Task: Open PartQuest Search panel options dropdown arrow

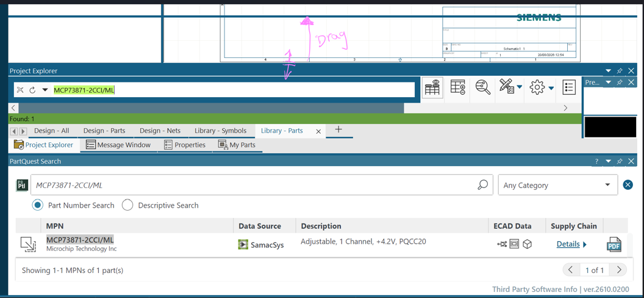Action: coord(608,162)
